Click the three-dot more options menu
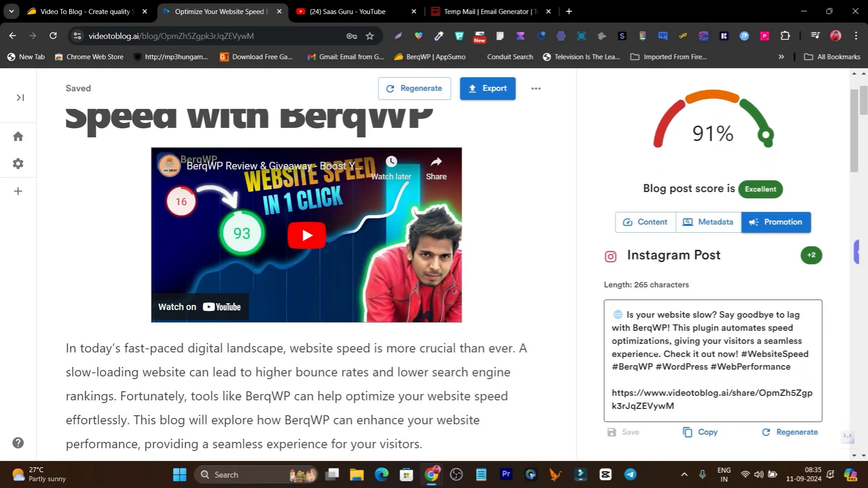 [535, 89]
